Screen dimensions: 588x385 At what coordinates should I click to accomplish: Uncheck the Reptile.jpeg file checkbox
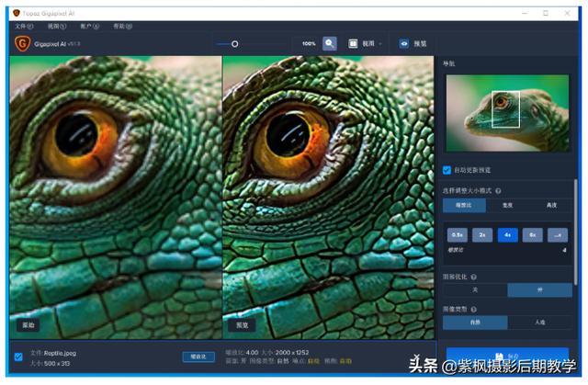(18, 357)
